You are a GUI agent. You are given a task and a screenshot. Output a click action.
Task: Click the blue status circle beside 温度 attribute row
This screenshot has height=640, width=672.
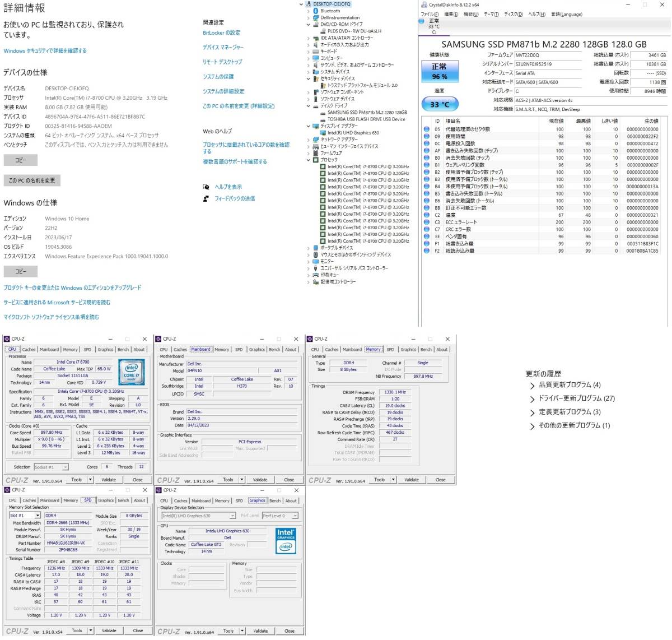(x=427, y=215)
